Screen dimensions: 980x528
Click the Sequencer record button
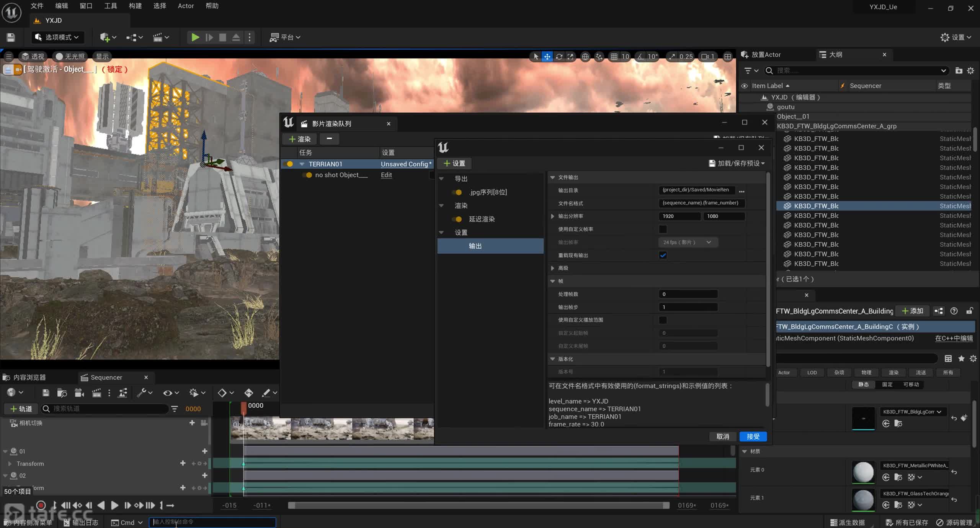pyautogui.click(x=41, y=505)
